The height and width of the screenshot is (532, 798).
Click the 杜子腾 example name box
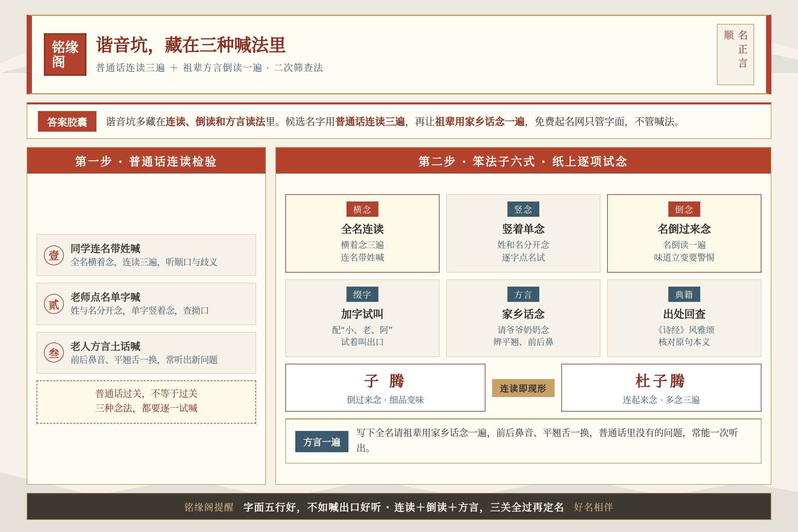(661, 387)
